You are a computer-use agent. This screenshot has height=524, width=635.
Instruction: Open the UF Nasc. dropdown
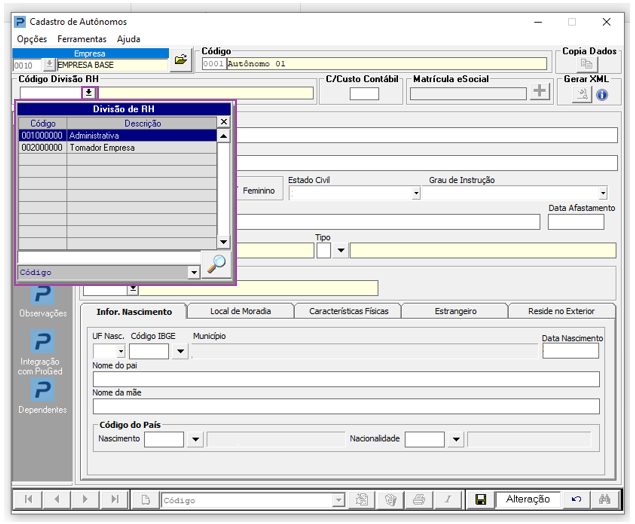coord(122,351)
